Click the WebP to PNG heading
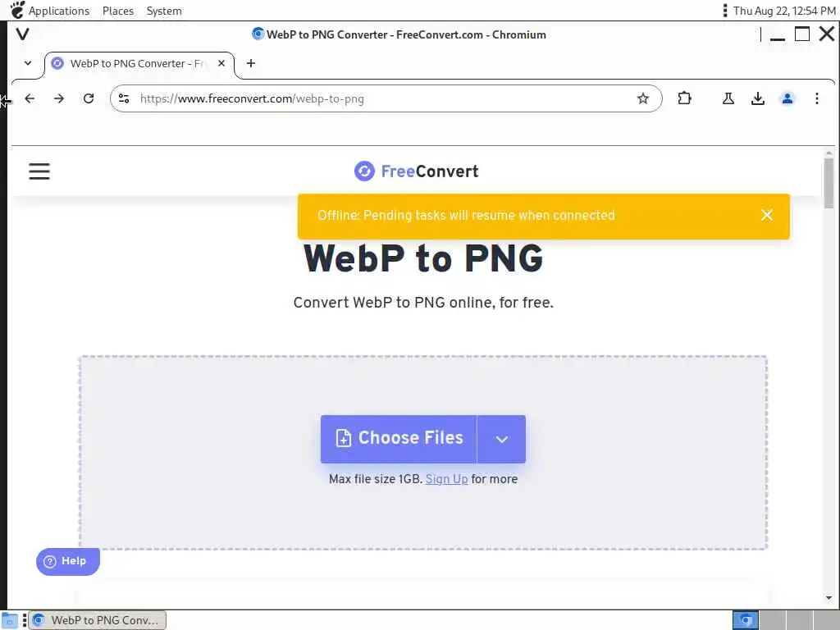The width and height of the screenshot is (840, 630). coord(423,258)
